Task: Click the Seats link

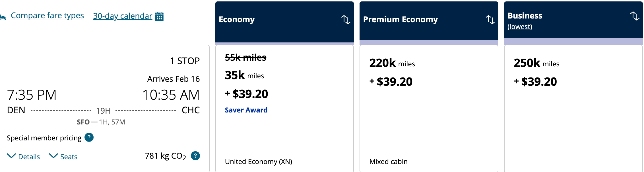Action: pos(69,157)
